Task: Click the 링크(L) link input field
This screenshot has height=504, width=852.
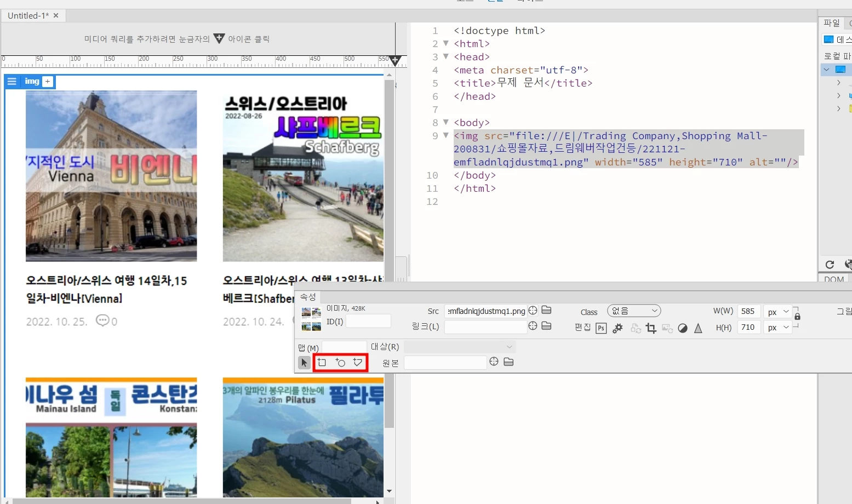Action: [x=485, y=327]
